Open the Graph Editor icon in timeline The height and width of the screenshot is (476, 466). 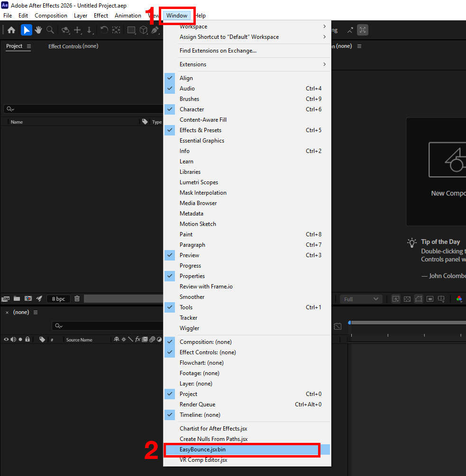tap(338, 326)
